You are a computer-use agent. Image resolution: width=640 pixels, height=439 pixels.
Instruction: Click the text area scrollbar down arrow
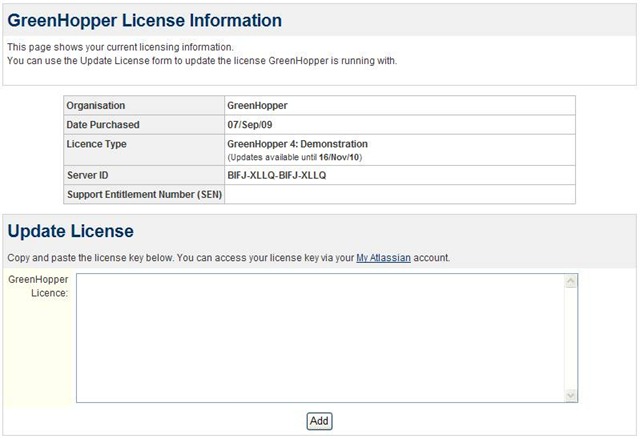[x=570, y=395]
